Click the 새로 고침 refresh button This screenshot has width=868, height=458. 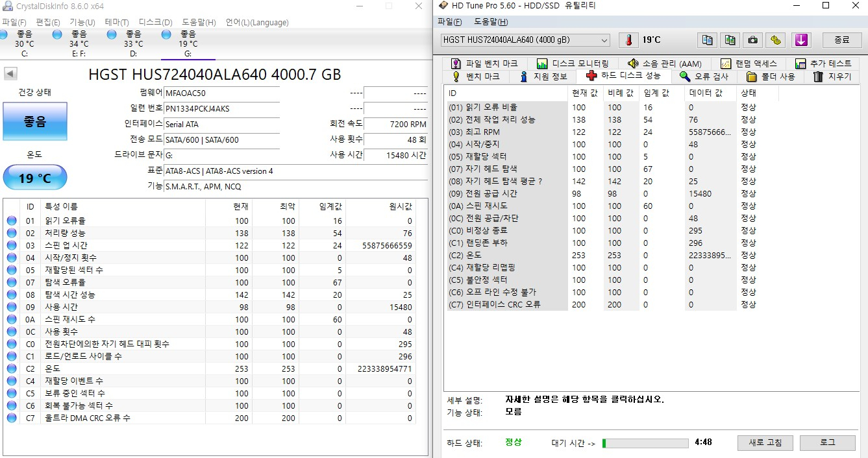764,442
